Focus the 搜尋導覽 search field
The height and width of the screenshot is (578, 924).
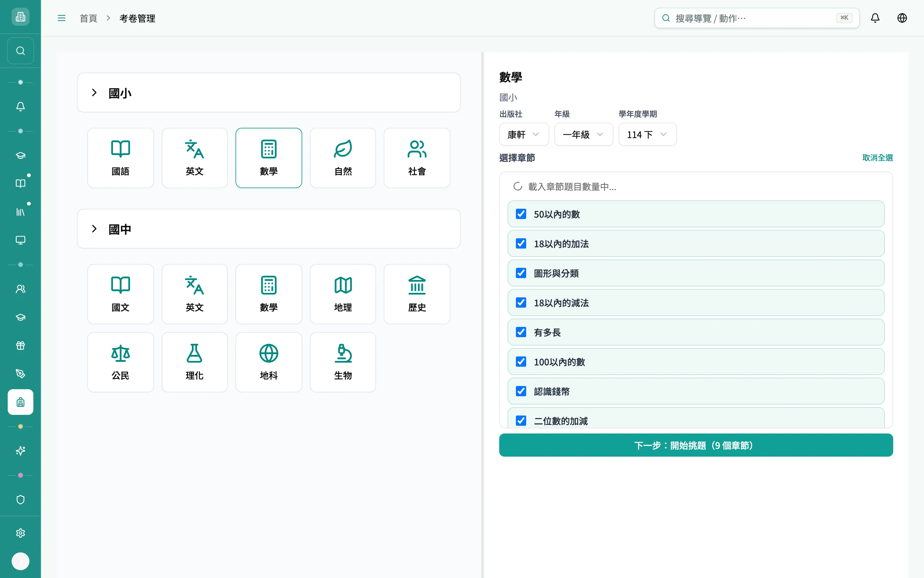[x=757, y=18]
